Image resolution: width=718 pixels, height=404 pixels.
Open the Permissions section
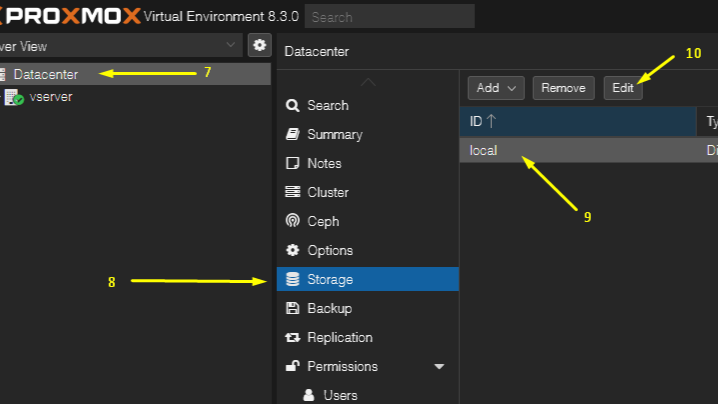(x=368, y=366)
